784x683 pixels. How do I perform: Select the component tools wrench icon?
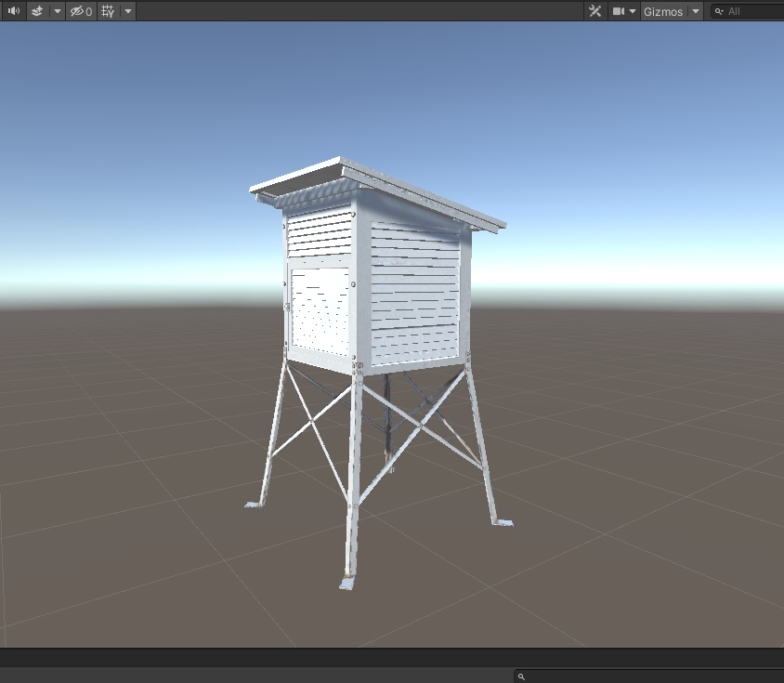click(594, 11)
